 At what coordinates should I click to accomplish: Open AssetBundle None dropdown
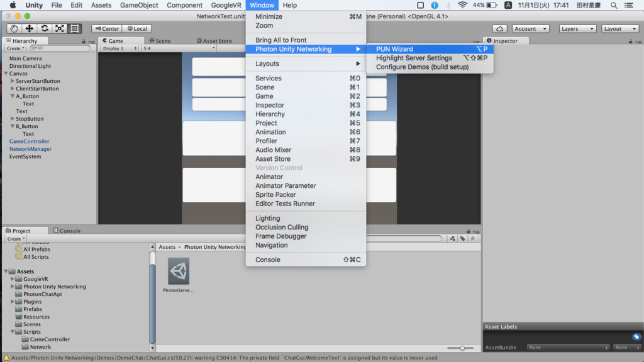click(569, 347)
